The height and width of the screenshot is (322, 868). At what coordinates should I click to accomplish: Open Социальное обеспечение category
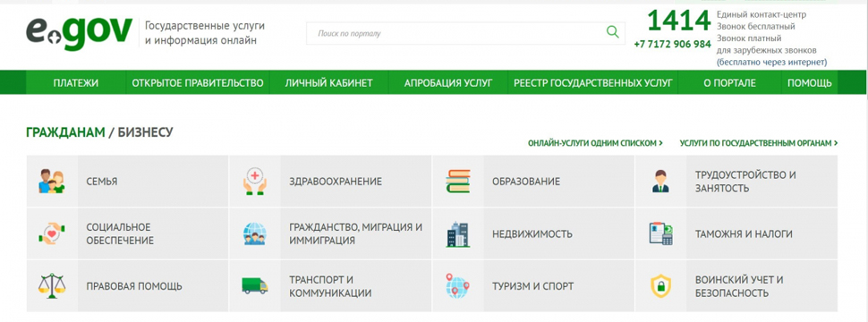(x=127, y=233)
